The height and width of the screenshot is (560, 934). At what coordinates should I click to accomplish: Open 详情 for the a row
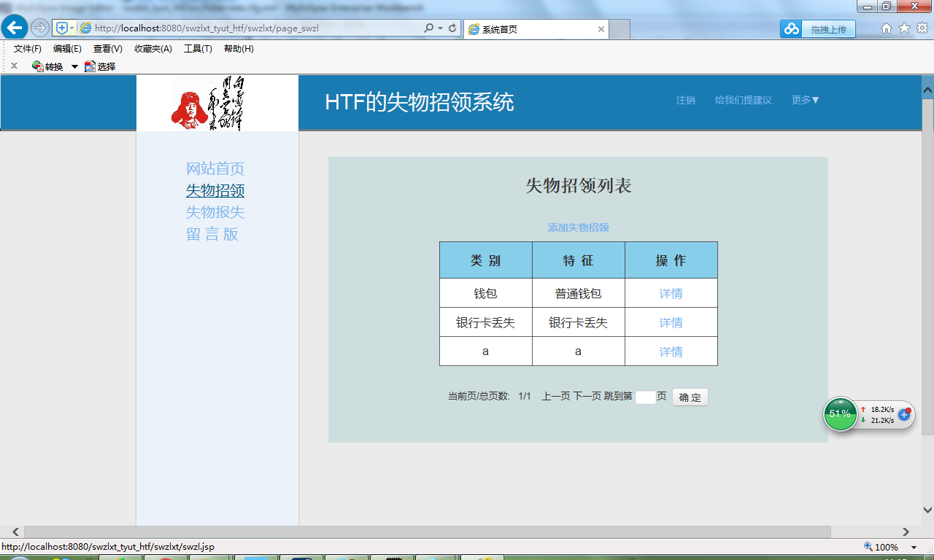[x=671, y=351]
